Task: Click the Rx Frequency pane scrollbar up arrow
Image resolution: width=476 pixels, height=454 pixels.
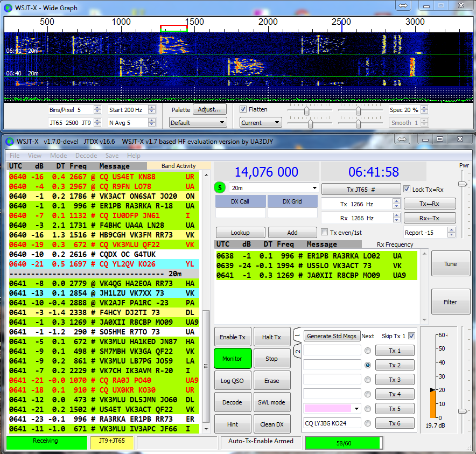Action: (x=424, y=254)
